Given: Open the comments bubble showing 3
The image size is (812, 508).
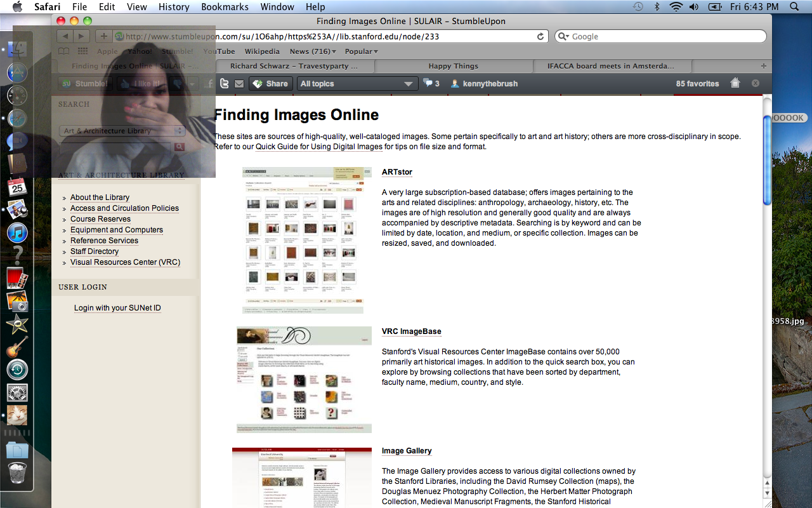Looking at the screenshot, I should (x=431, y=83).
